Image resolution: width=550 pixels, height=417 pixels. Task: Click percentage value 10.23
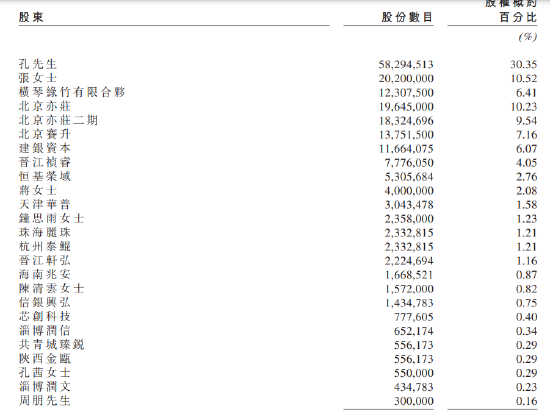pyautogui.click(x=524, y=107)
